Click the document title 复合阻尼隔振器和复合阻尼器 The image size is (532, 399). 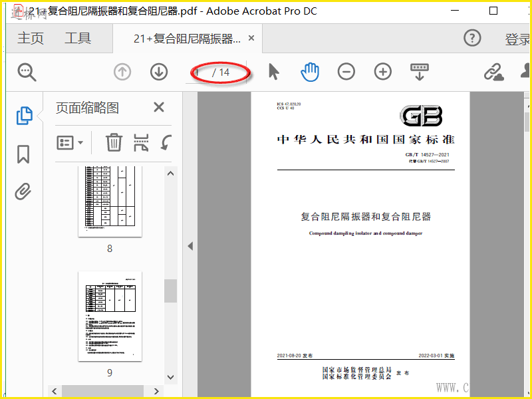tap(366, 217)
